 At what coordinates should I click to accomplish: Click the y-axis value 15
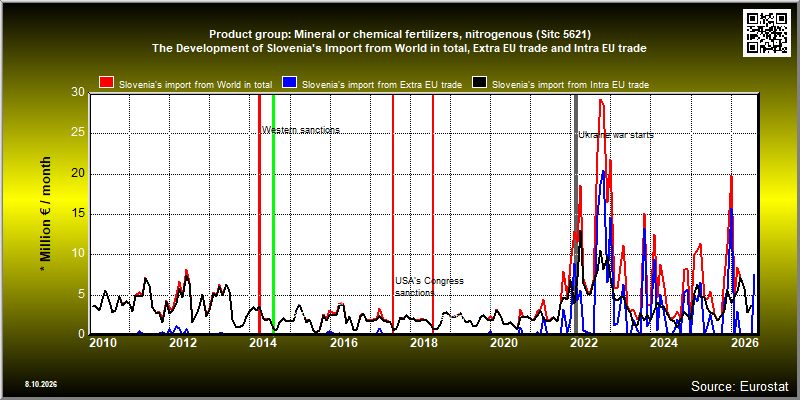coord(78,214)
